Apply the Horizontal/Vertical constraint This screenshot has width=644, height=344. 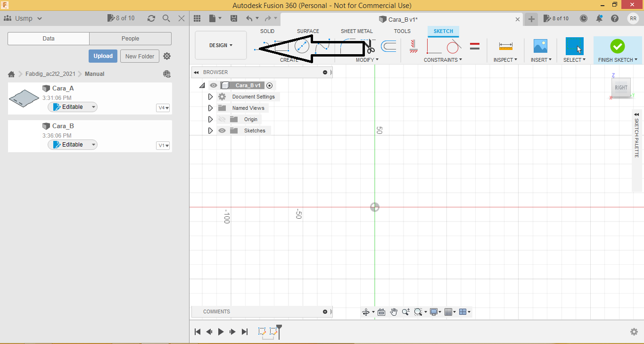tap(413, 46)
